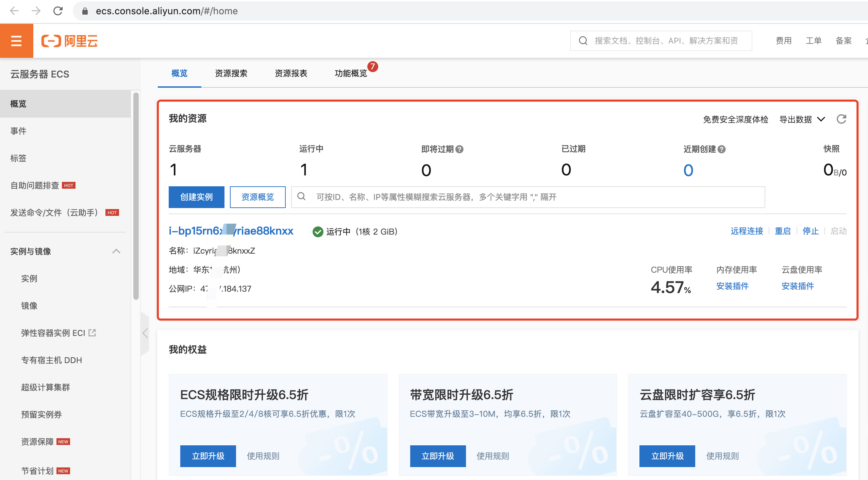Screen dimensions: 868x480
Task: Click the browser address bar URL
Action: click(167, 11)
